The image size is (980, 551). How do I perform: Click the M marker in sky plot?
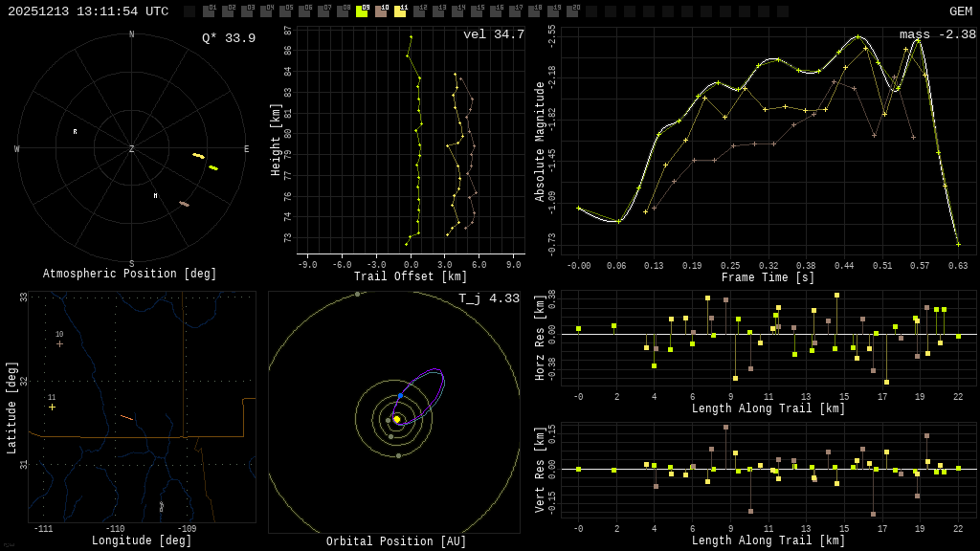coord(155,196)
